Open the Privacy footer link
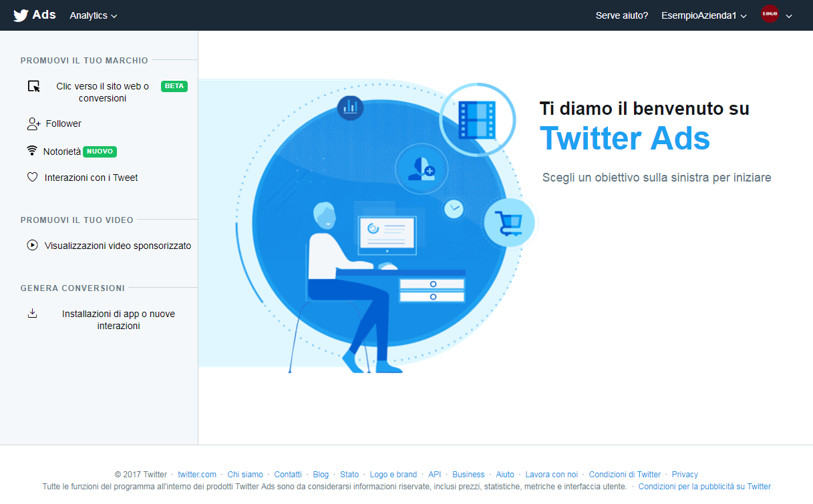 [x=685, y=475]
